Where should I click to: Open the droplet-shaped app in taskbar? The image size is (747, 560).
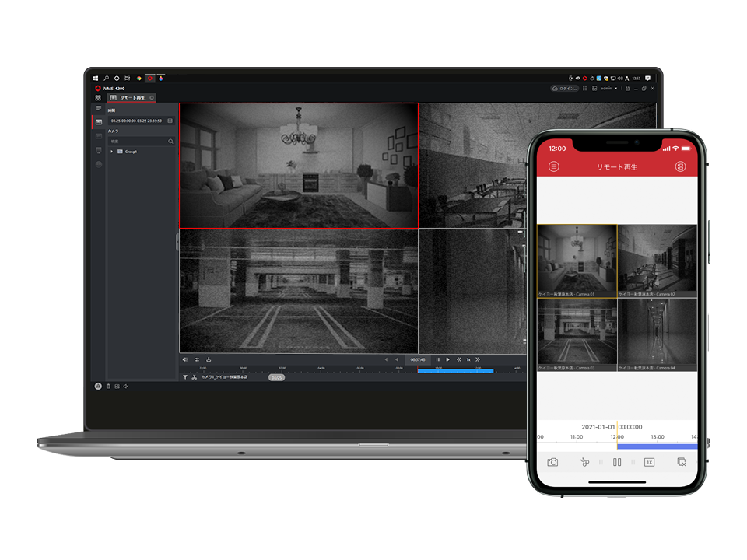[161, 78]
